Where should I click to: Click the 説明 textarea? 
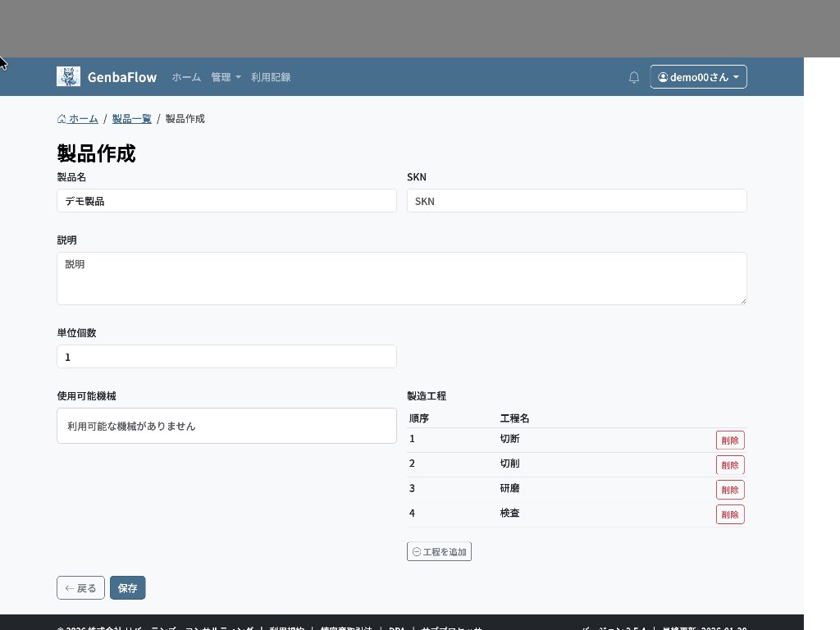[x=401, y=278]
